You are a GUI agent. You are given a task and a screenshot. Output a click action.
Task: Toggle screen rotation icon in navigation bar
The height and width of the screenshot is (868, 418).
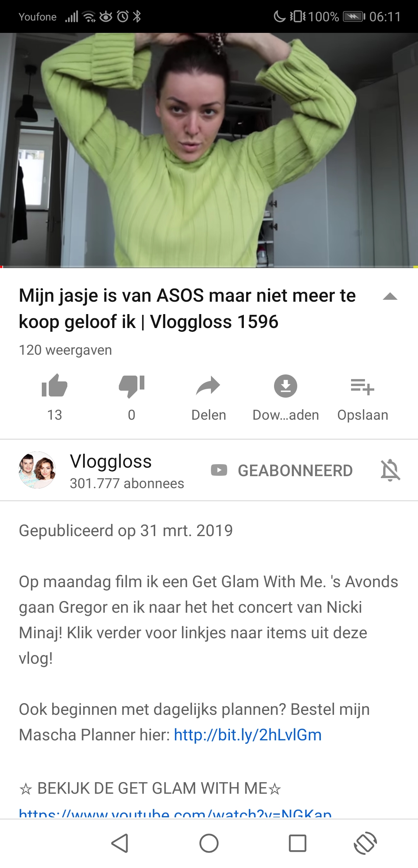(365, 843)
